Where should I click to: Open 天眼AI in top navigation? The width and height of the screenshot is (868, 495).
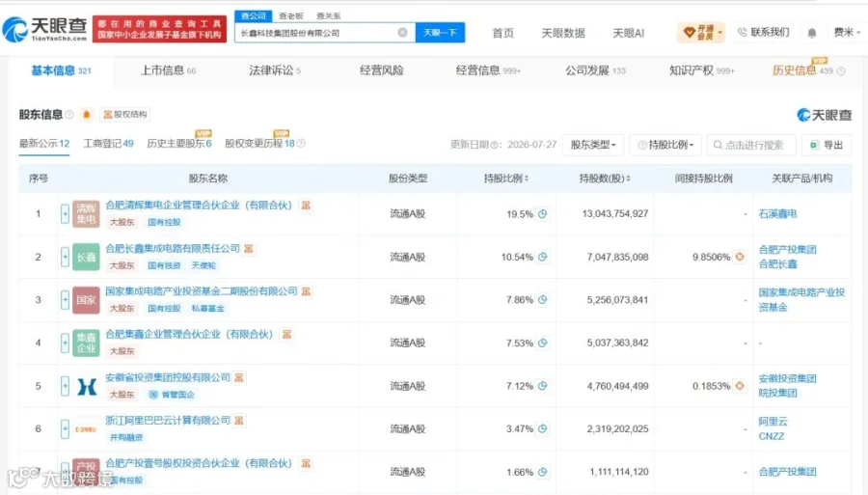point(628,33)
